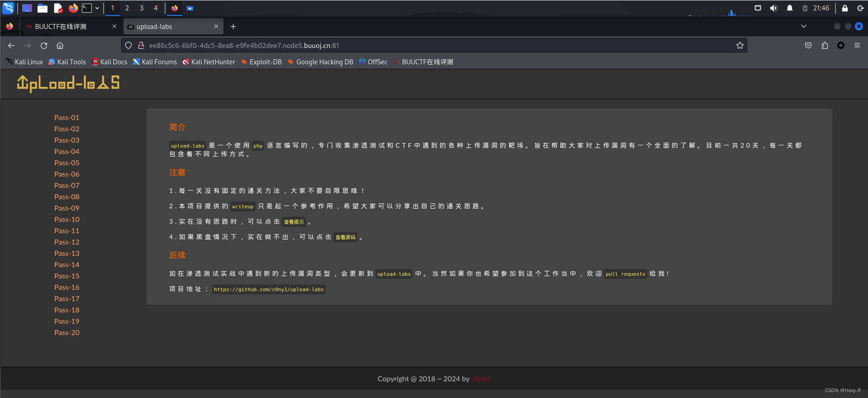Click the insecure connection padlock icon
The image size is (868, 398).
coord(141,45)
